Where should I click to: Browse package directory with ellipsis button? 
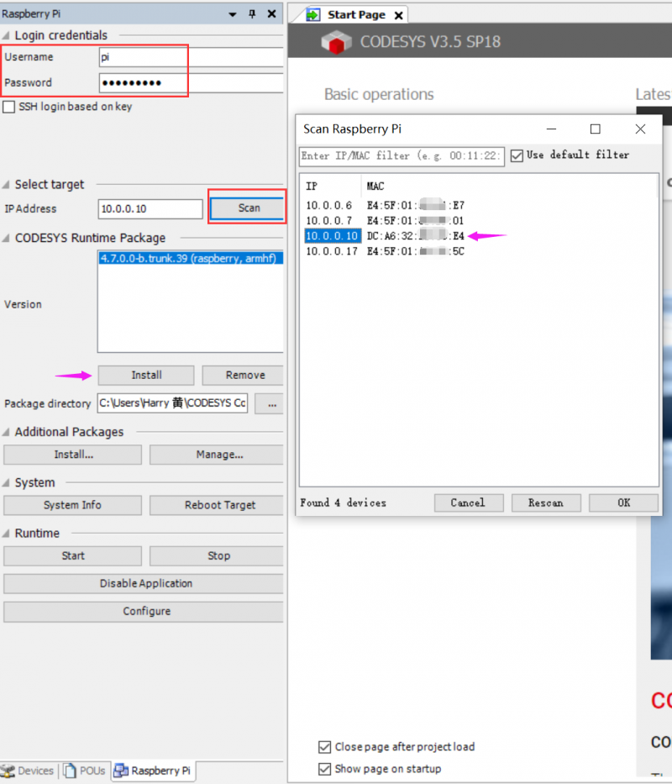[x=270, y=404]
